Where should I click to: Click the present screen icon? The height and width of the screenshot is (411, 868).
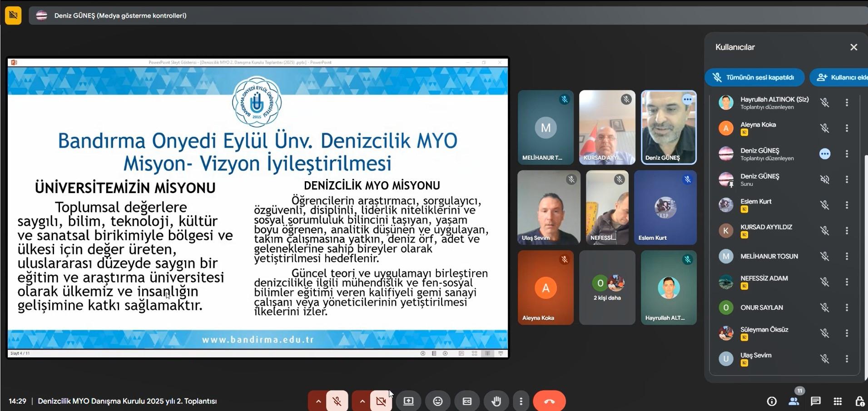[x=408, y=401]
